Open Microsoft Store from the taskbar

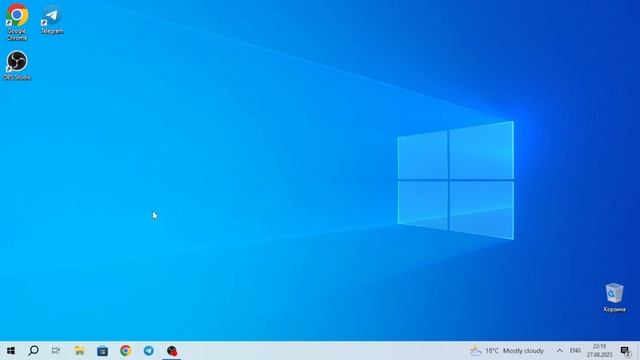coord(102,351)
